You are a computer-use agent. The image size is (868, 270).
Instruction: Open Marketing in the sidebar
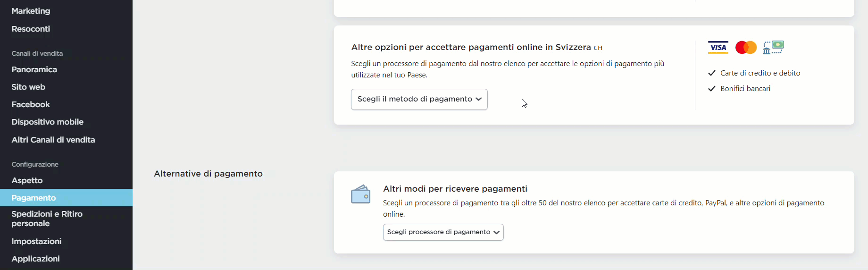[x=31, y=11]
